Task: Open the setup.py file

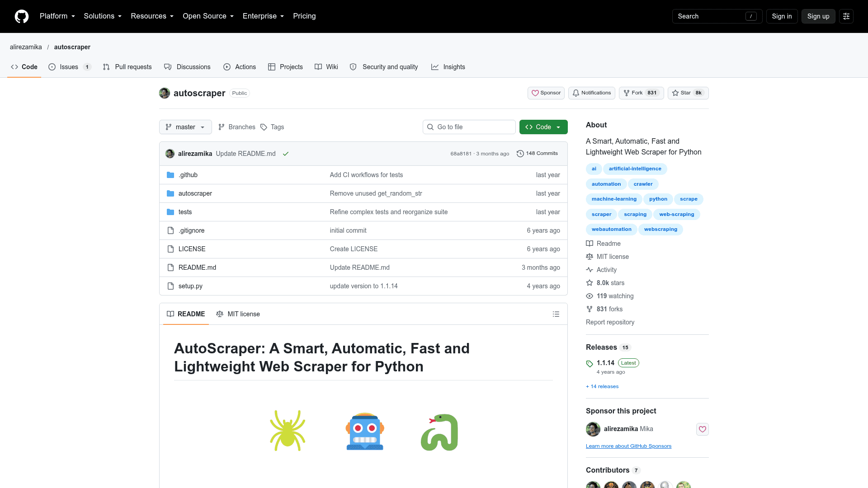Action: [190, 286]
